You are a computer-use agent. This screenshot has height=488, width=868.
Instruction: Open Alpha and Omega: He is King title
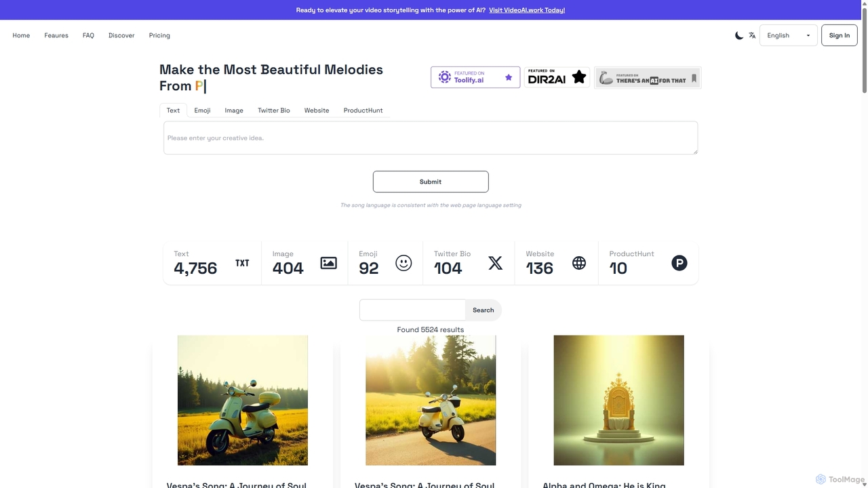[x=604, y=485]
